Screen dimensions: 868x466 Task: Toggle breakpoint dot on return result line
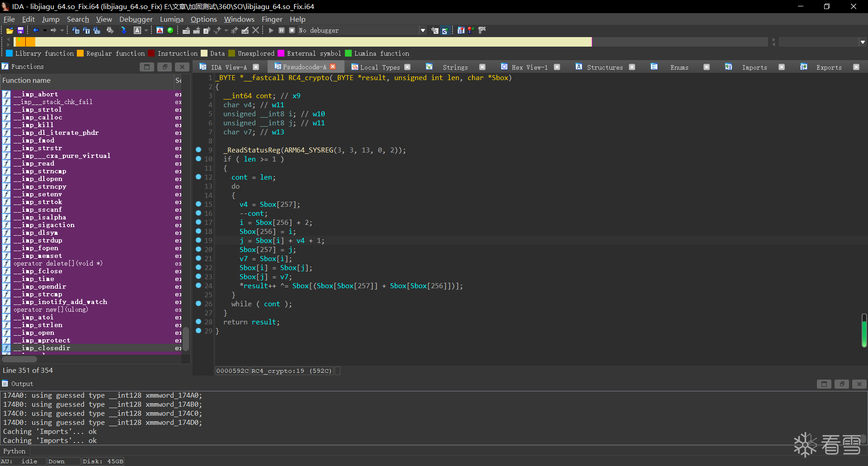(198, 322)
